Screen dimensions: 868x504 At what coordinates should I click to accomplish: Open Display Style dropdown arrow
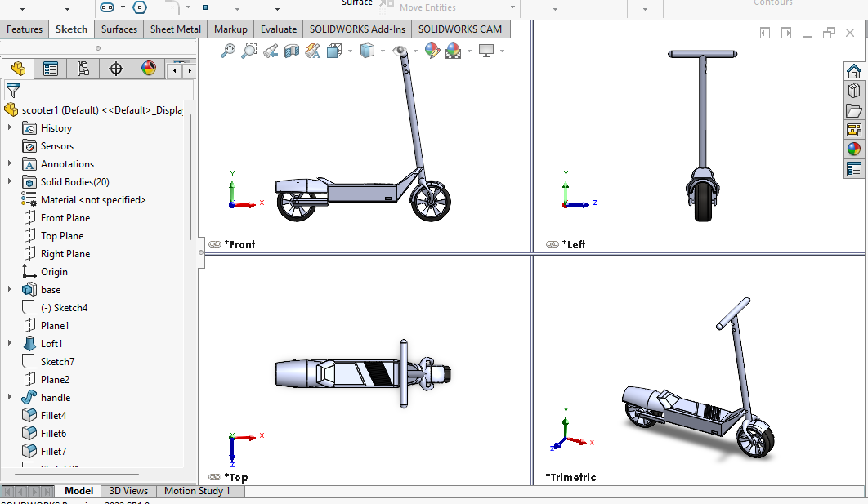coord(383,51)
